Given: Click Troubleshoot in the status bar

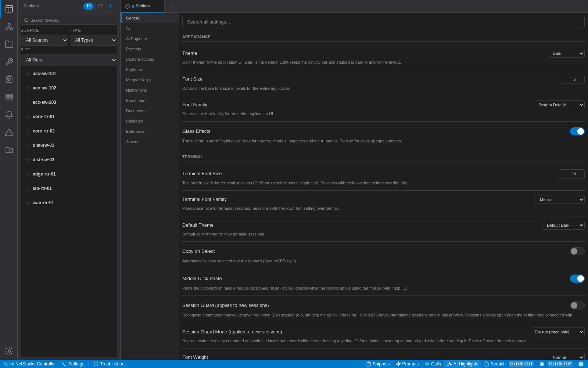Looking at the screenshot, I should [x=110, y=364].
